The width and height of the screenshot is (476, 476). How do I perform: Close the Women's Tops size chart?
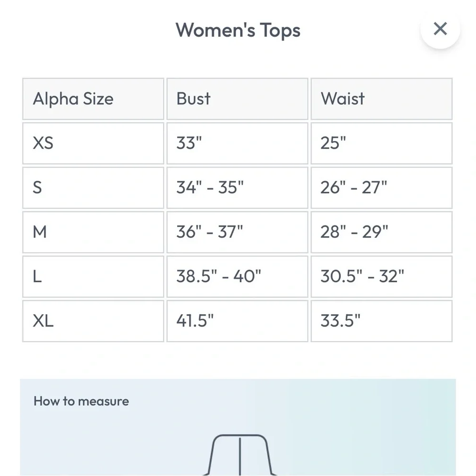pyautogui.click(x=440, y=29)
